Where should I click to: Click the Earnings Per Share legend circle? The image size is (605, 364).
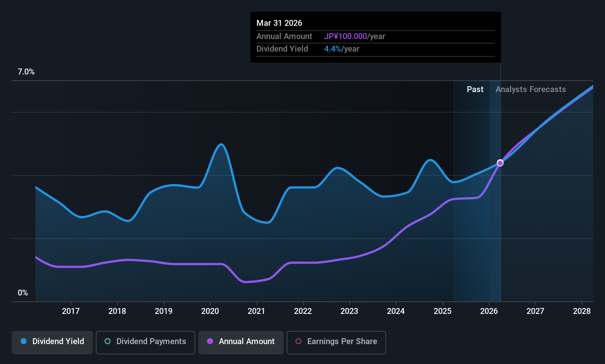pyautogui.click(x=298, y=342)
